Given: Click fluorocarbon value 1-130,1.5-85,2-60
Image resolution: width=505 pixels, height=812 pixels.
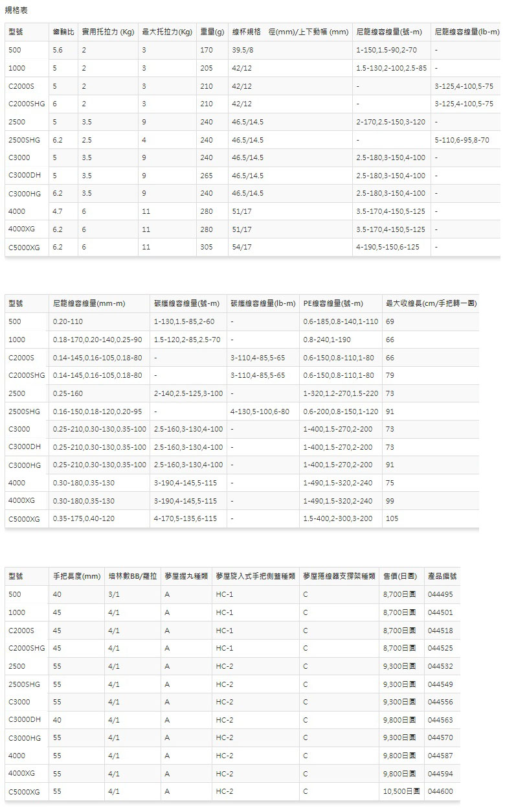Looking at the screenshot, I should click(185, 321).
